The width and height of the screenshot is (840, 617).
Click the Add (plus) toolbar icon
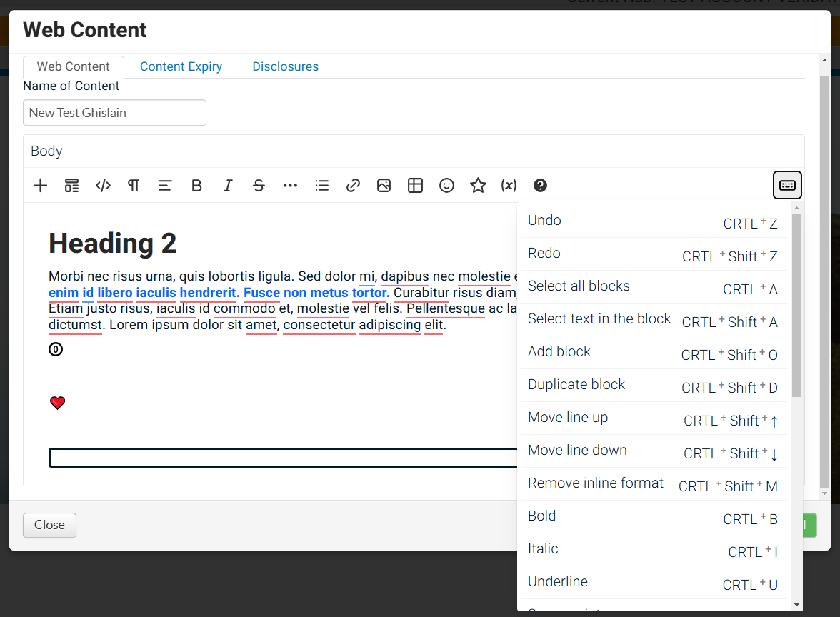pyautogui.click(x=40, y=186)
